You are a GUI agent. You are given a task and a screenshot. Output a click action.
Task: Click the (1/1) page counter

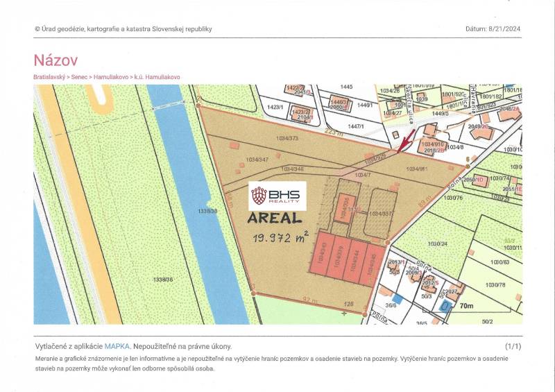[513, 346]
